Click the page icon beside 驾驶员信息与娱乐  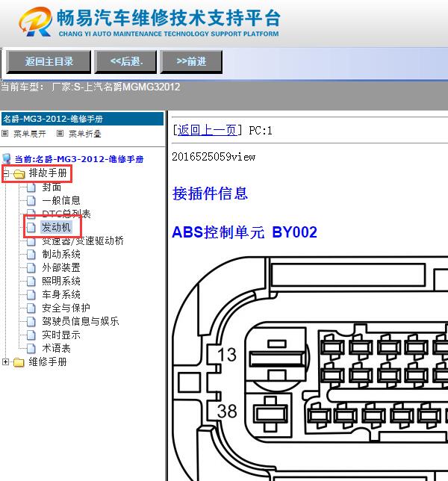(31, 321)
